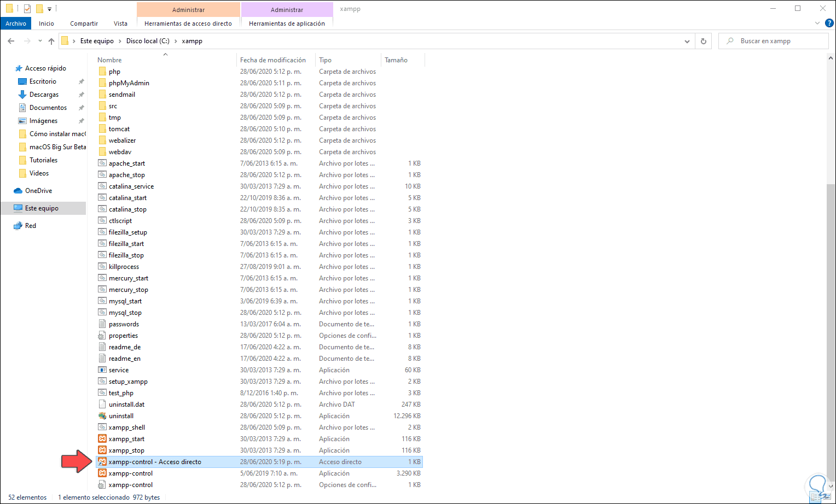This screenshot has height=504, width=836.
Task: Open the Videos folder in sidebar
Action: click(39, 173)
